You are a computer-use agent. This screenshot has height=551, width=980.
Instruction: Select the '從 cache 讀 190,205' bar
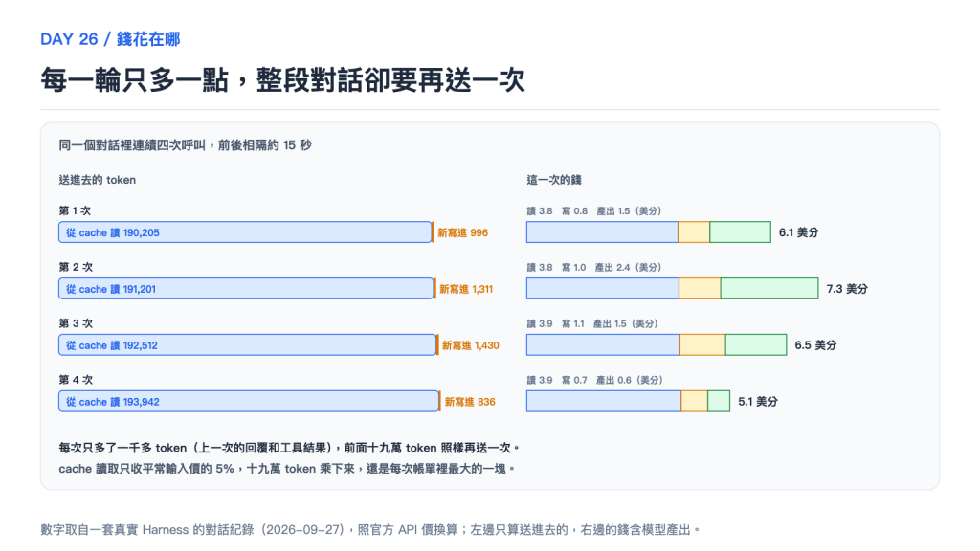[245, 232]
